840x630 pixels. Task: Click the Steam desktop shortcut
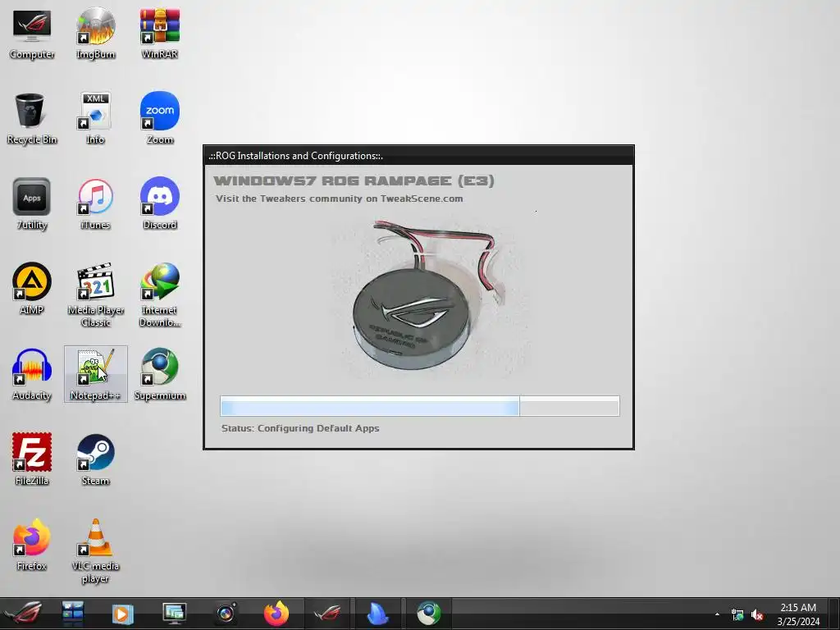(x=95, y=460)
